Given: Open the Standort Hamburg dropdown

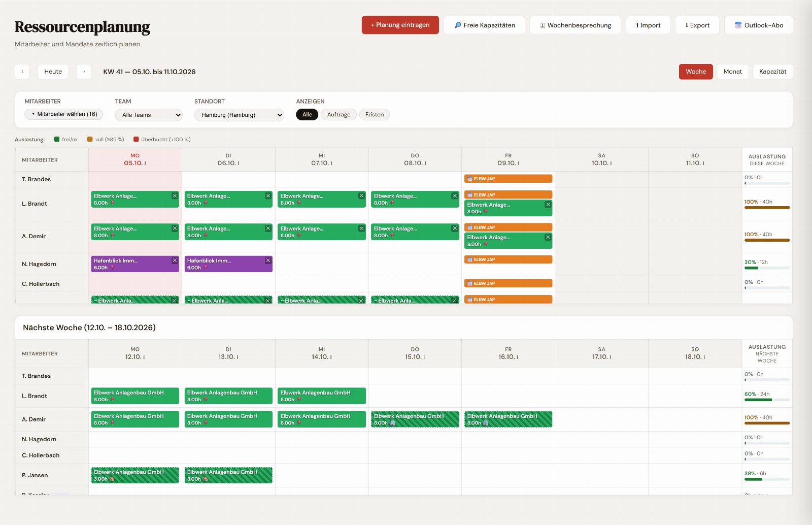Looking at the screenshot, I should point(239,115).
